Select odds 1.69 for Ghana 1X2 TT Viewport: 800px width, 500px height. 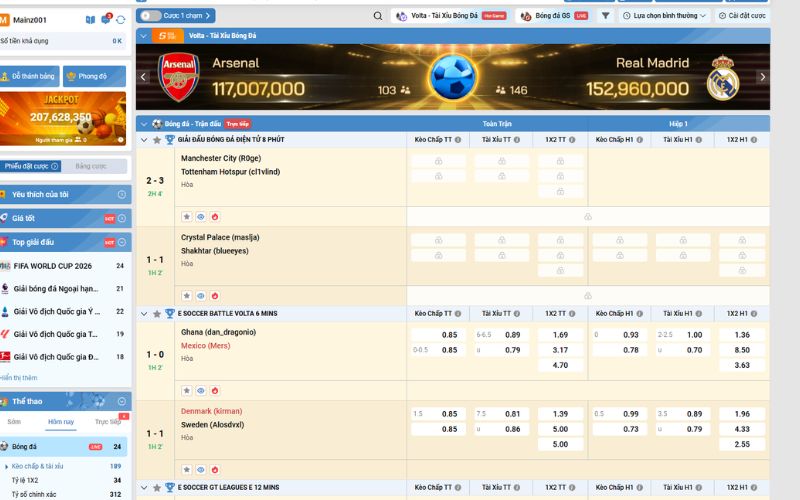click(560, 335)
